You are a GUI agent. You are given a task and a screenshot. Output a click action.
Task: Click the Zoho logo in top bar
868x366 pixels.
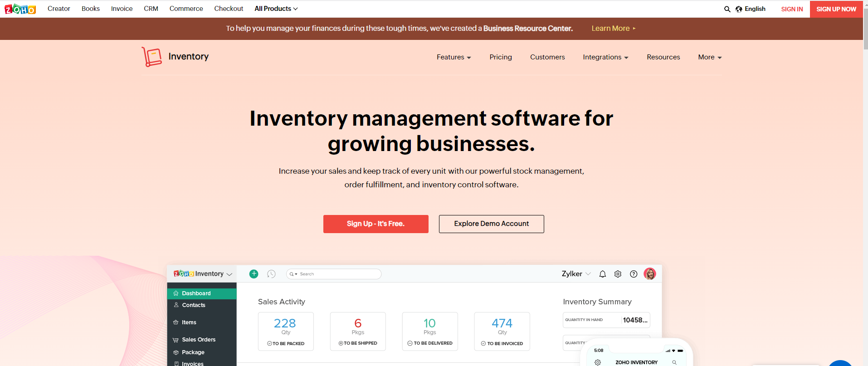click(20, 9)
